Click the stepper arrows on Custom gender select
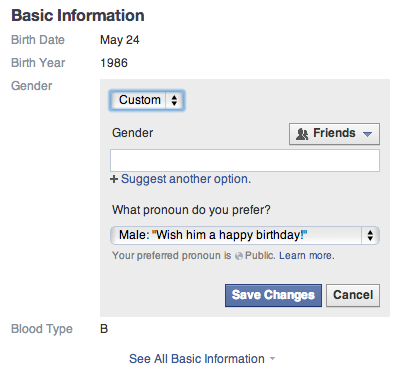 coord(174,100)
